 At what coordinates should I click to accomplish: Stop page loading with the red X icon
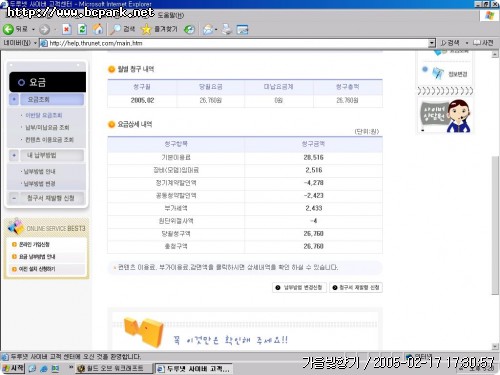[67, 29]
